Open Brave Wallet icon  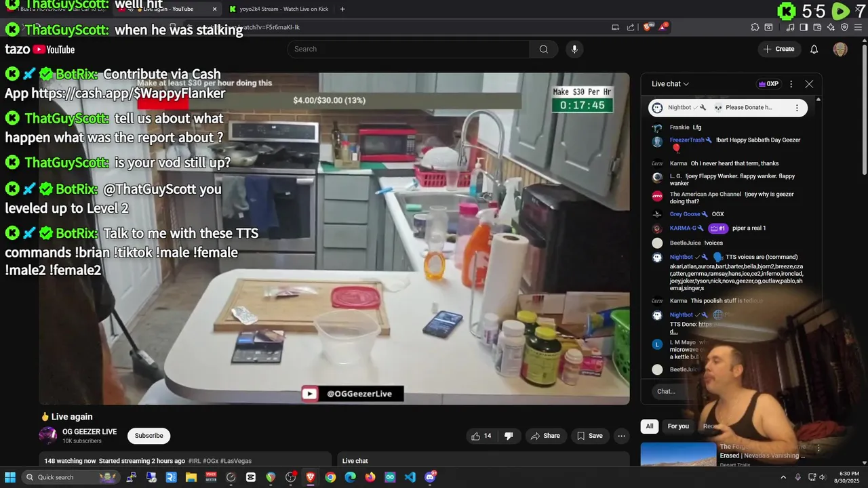[817, 27]
